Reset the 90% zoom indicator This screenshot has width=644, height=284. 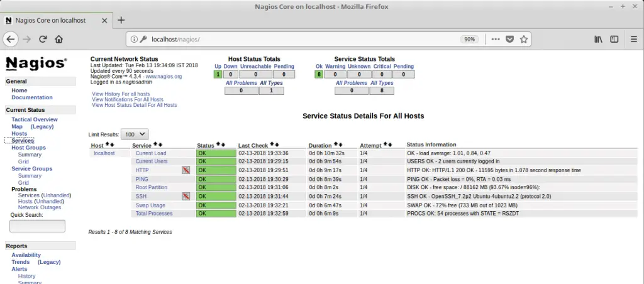point(469,40)
